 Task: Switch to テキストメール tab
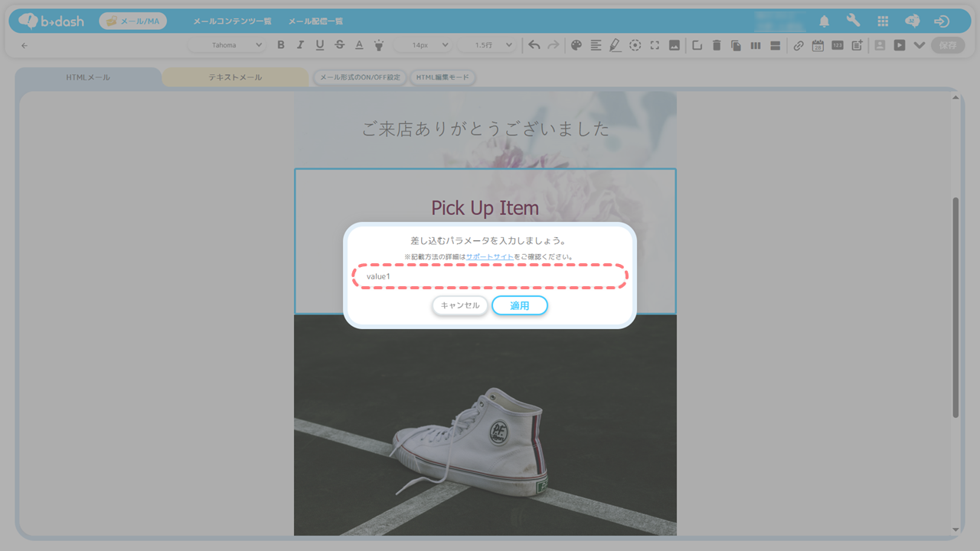pos(235,77)
